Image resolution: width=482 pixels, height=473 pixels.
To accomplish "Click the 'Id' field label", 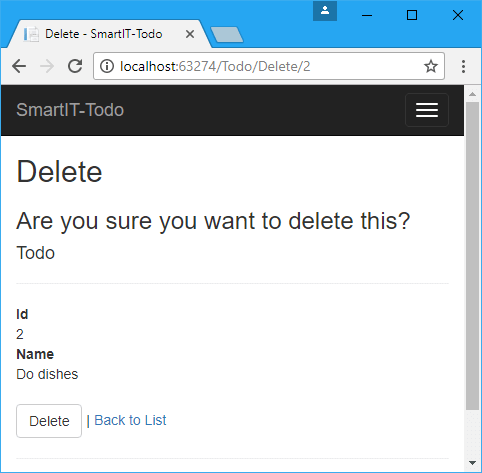I will (x=22, y=314).
